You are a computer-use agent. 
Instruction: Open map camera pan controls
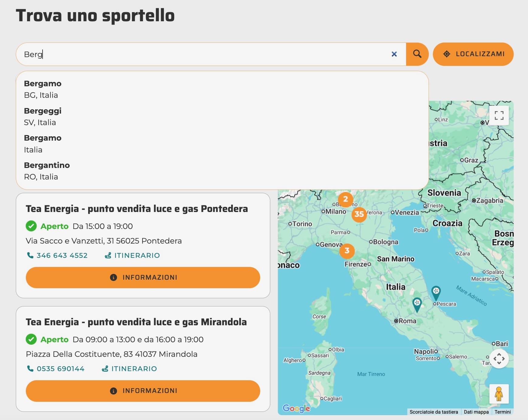pyautogui.click(x=499, y=359)
